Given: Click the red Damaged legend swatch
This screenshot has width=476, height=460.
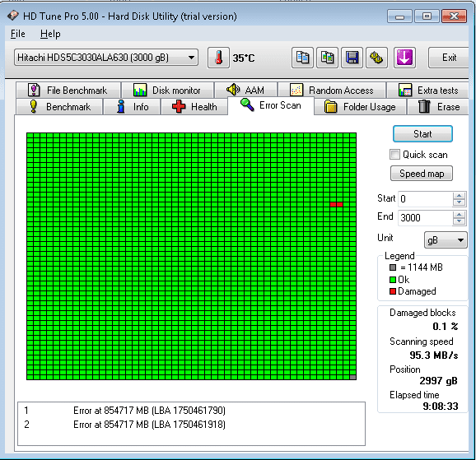Looking at the screenshot, I should (393, 291).
